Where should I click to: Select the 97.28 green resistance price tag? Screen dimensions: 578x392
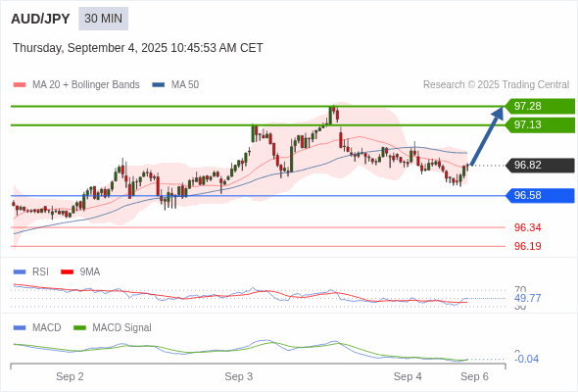(540, 106)
